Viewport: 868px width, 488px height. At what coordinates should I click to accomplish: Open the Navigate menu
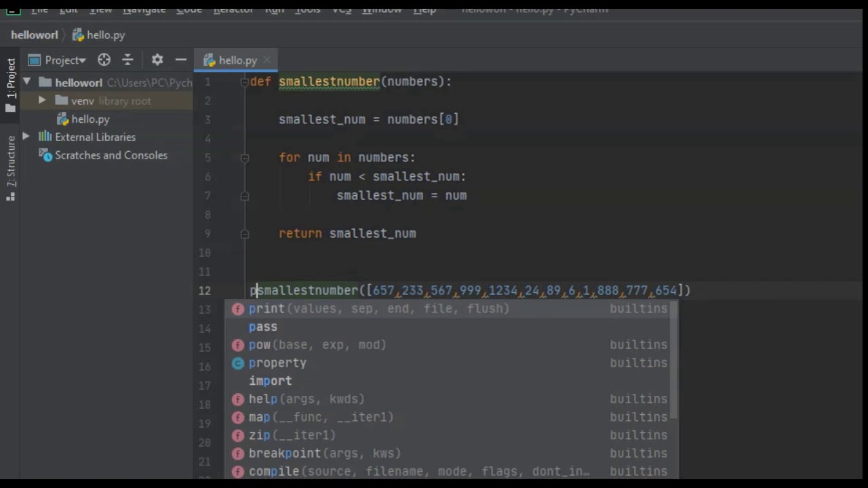point(144,9)
